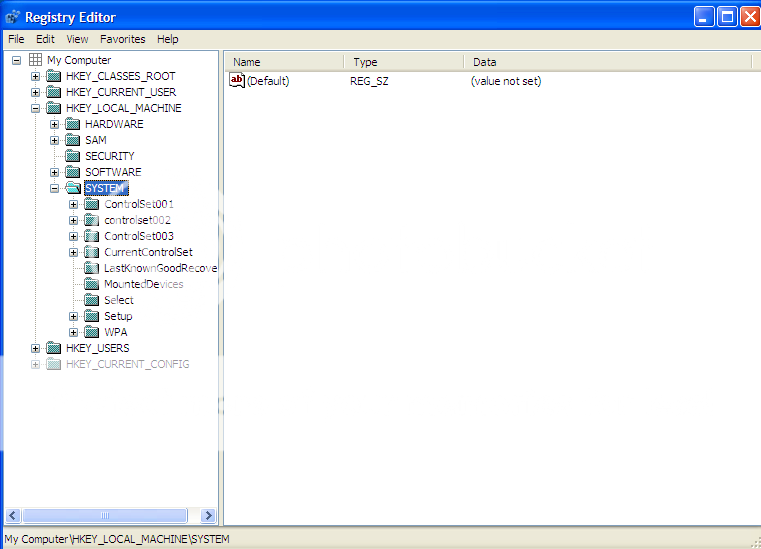Expand the HKEY_USERS hive
This screenshot has height=549, width=761.
(36, 348)
